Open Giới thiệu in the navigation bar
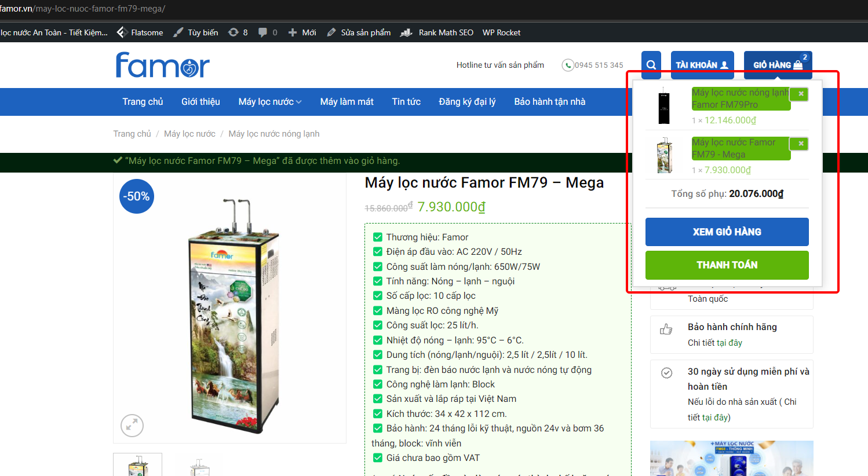The height and width of the screenshot is (476, 868). 200,101
